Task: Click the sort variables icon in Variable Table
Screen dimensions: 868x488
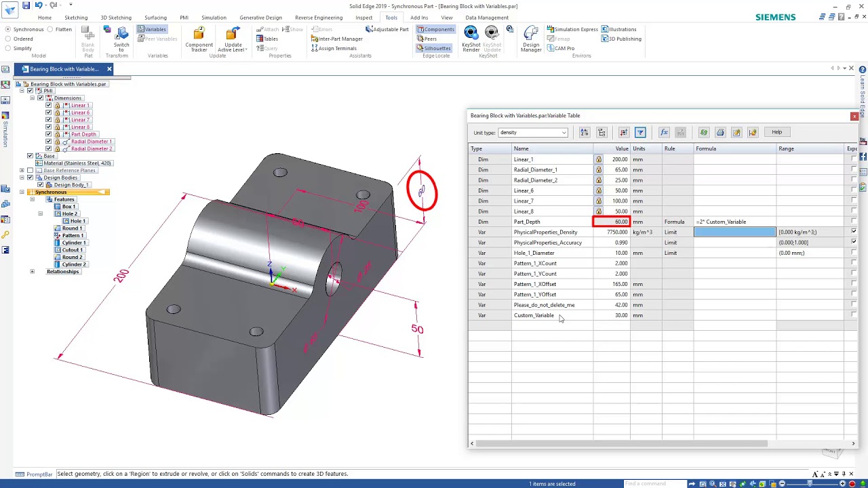Action: [585, 132]
